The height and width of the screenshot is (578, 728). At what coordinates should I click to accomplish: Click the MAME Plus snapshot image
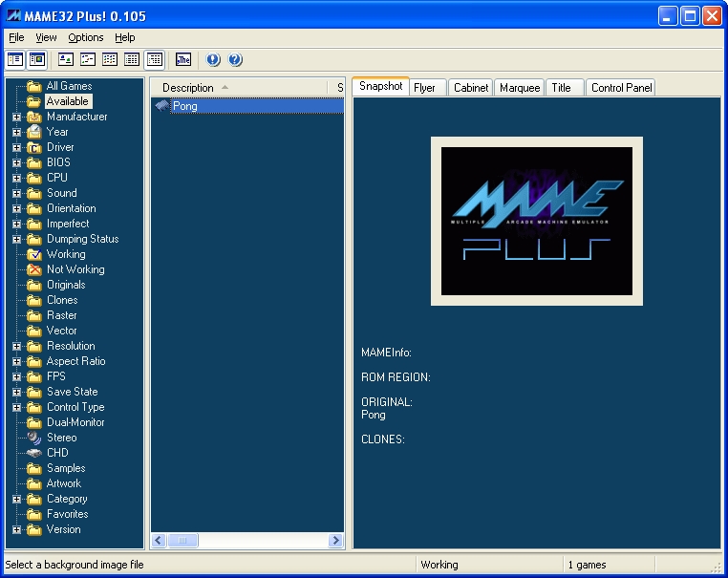tap(536, 221)
